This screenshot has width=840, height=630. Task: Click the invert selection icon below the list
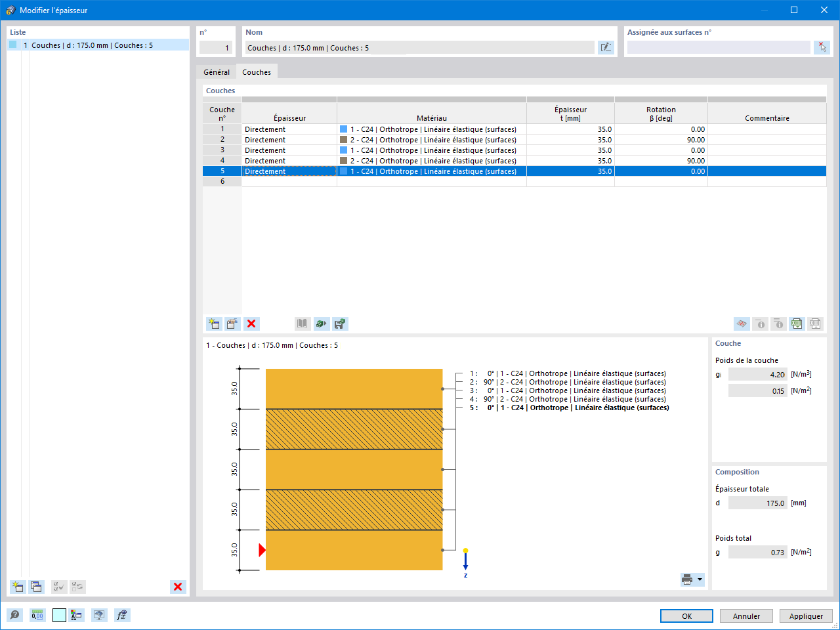pos(77,587)
